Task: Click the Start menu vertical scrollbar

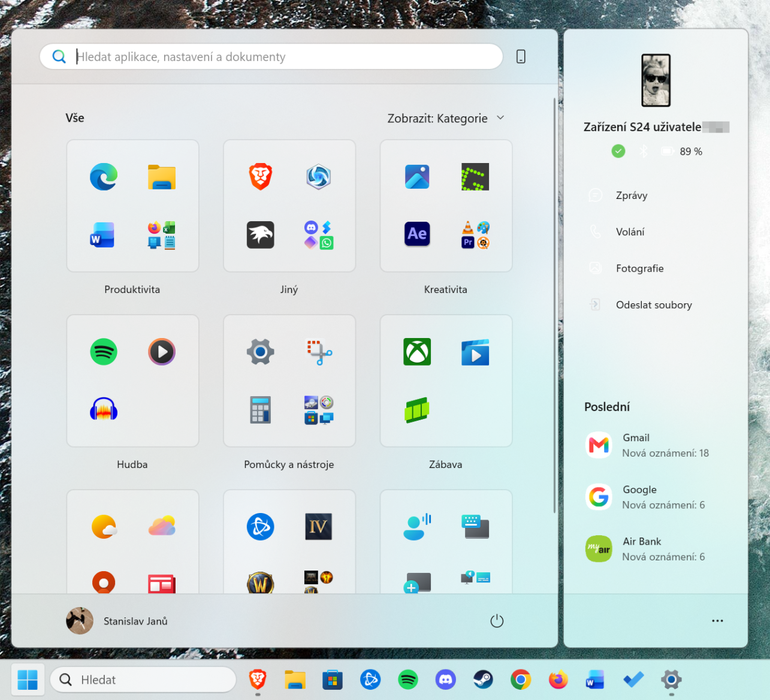Action: tap(554, 306)
